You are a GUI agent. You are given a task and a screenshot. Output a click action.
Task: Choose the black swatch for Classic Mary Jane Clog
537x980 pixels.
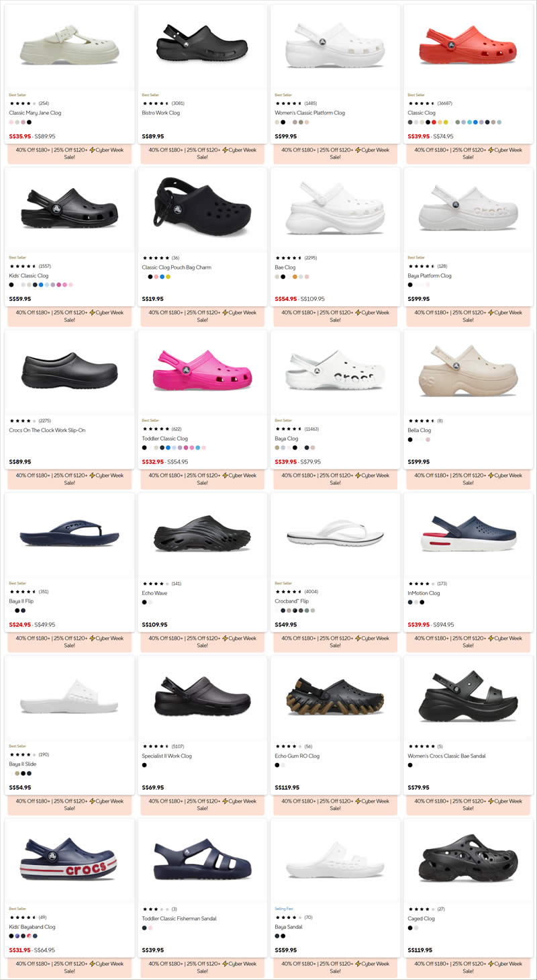[29, 122]
